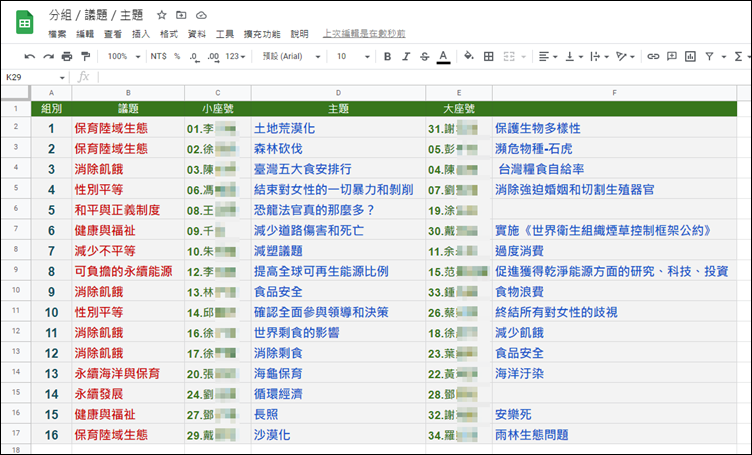The width and height of the screenshot is (752, 455).
Task: Insert a comment
Action: point(672,57)
